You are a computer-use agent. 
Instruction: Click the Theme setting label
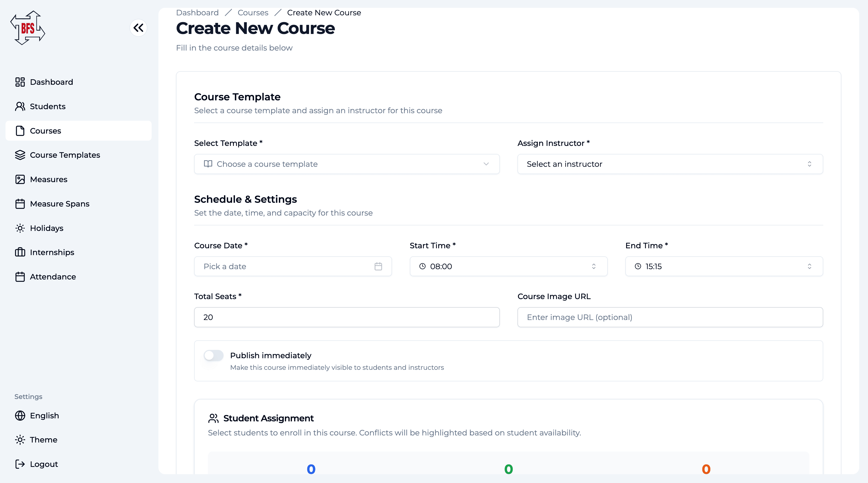click(x=44, y=440)
